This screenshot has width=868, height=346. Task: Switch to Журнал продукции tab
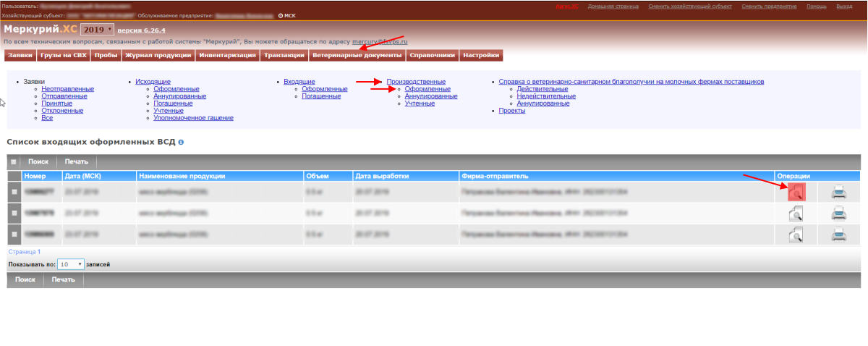pos(158,55)
